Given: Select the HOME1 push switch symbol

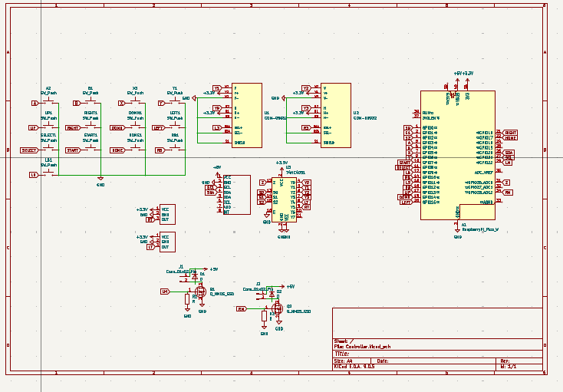Looking at the screenshot, I should point(135,149).
